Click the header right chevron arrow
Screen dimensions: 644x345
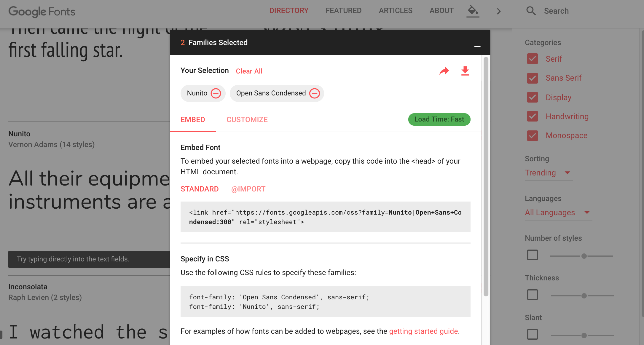499,11
